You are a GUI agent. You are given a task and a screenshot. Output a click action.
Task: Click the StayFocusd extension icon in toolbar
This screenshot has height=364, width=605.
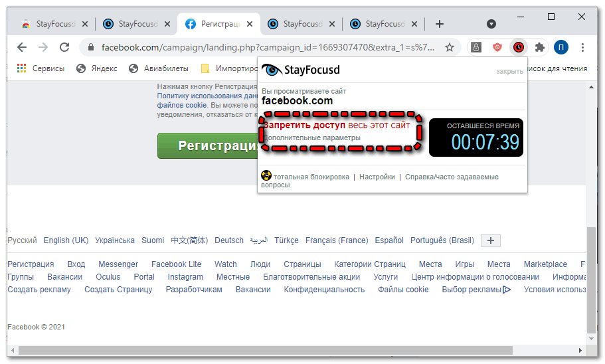tap(518, 47)
